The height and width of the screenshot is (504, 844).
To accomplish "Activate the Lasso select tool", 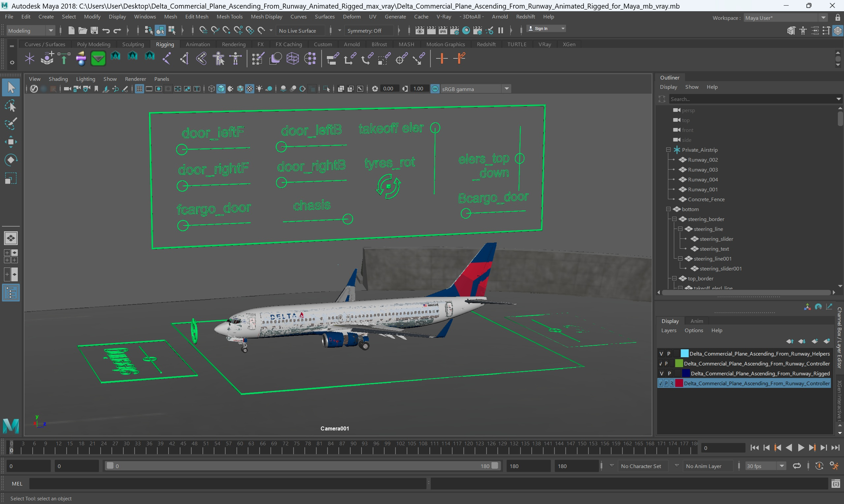I will 11,106.
